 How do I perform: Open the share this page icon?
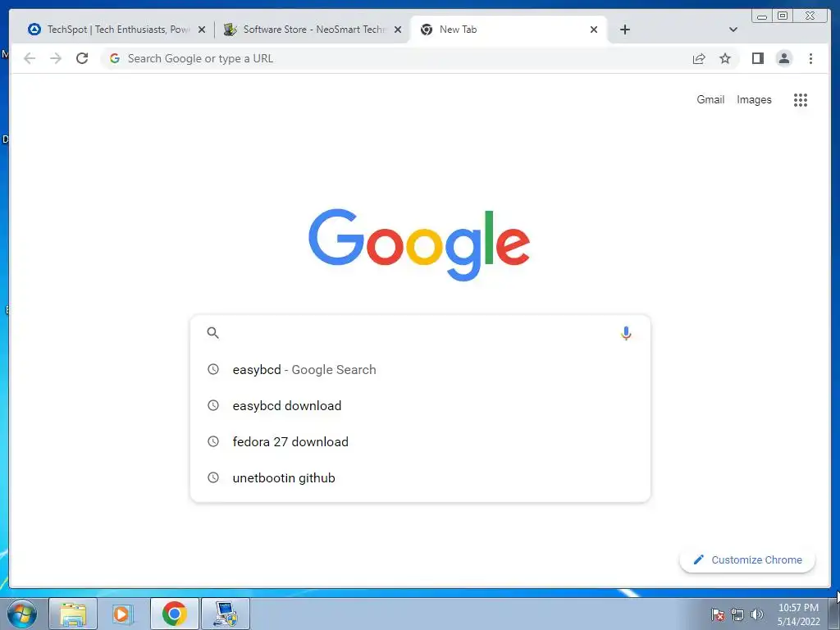pyautogui.click(x=699, y=58)
